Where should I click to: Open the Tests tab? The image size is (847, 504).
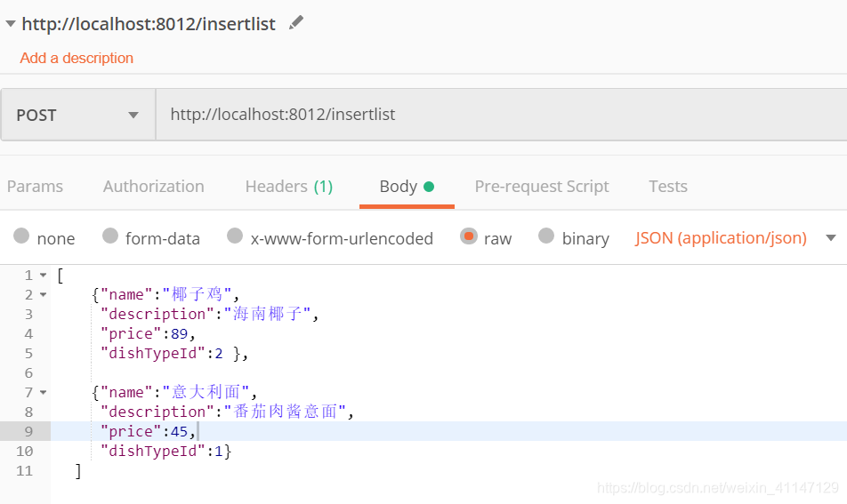tap(668, 186)
